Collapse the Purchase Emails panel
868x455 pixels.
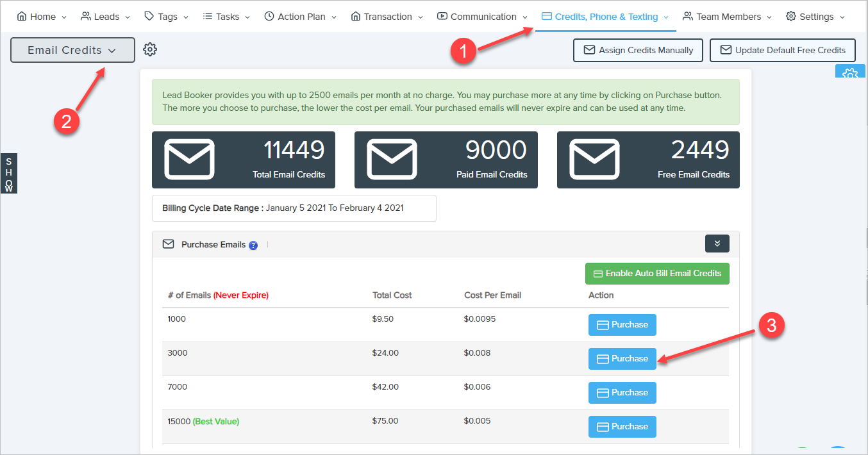pos(717,244)
